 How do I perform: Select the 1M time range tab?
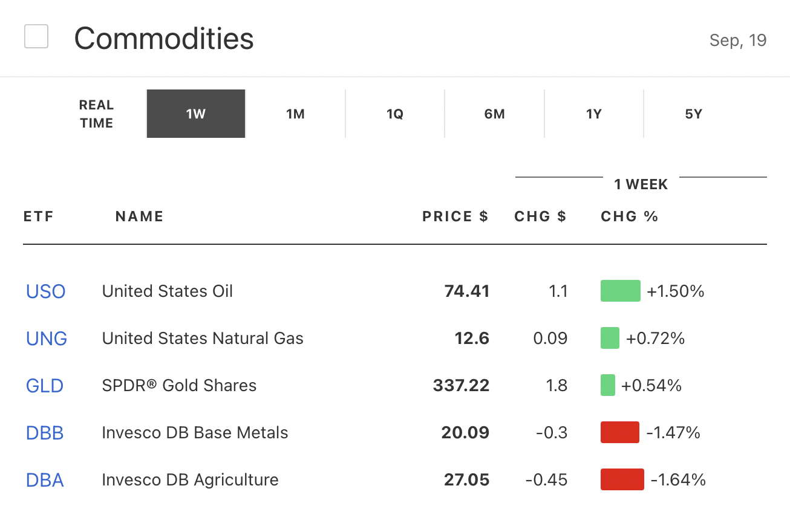tap(295, 114)
